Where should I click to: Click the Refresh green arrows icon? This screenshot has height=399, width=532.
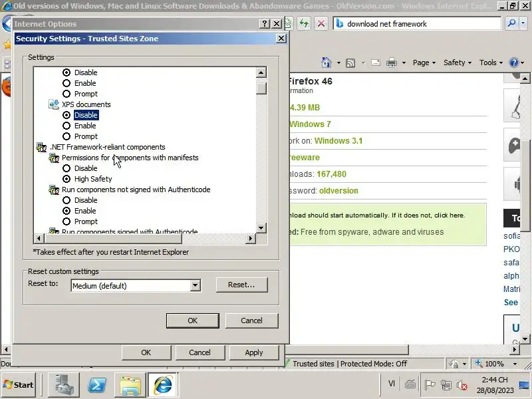click(304, 23)
